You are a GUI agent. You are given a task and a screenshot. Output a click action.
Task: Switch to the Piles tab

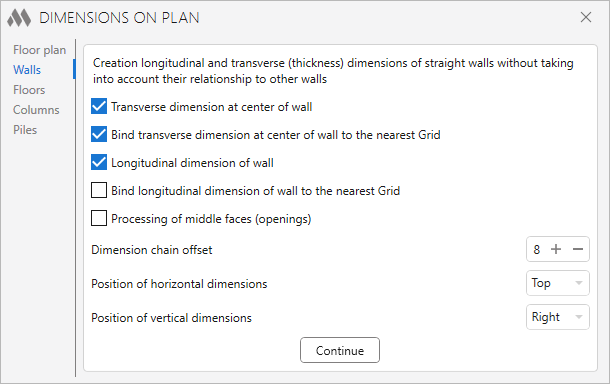(25, 130)
